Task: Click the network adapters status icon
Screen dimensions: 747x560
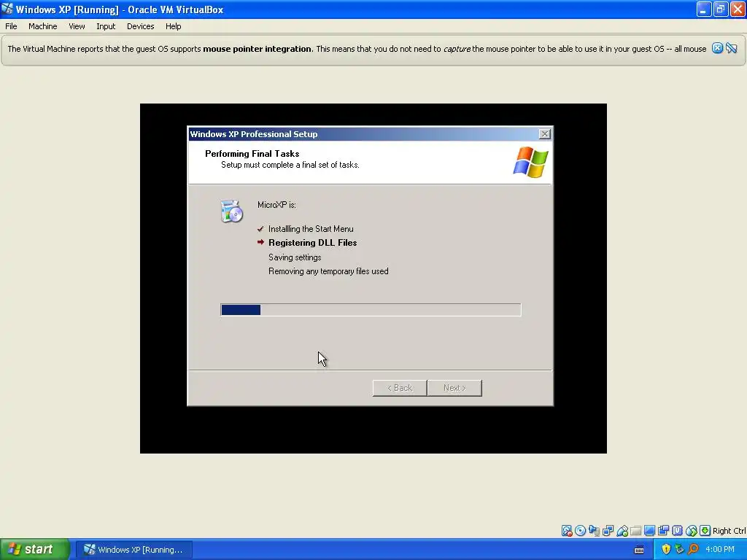Action: [608, 531]
